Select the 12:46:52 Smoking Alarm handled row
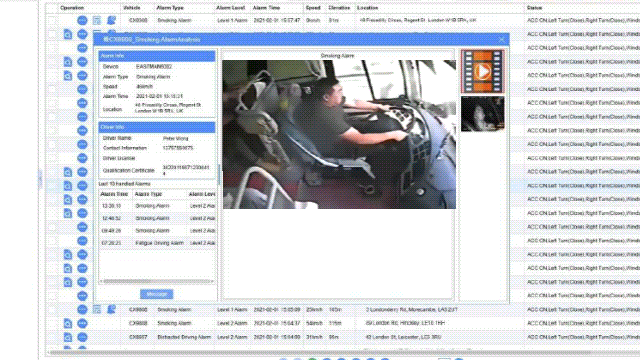 point(157,218)
